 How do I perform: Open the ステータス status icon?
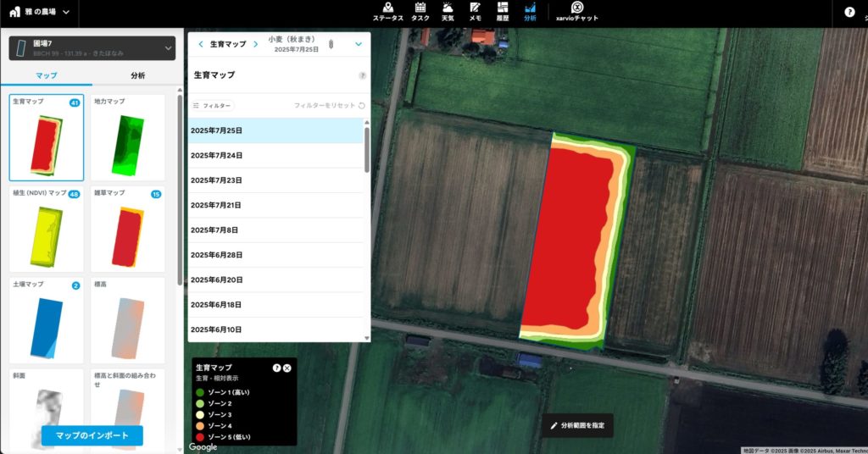tap(388, 12)
